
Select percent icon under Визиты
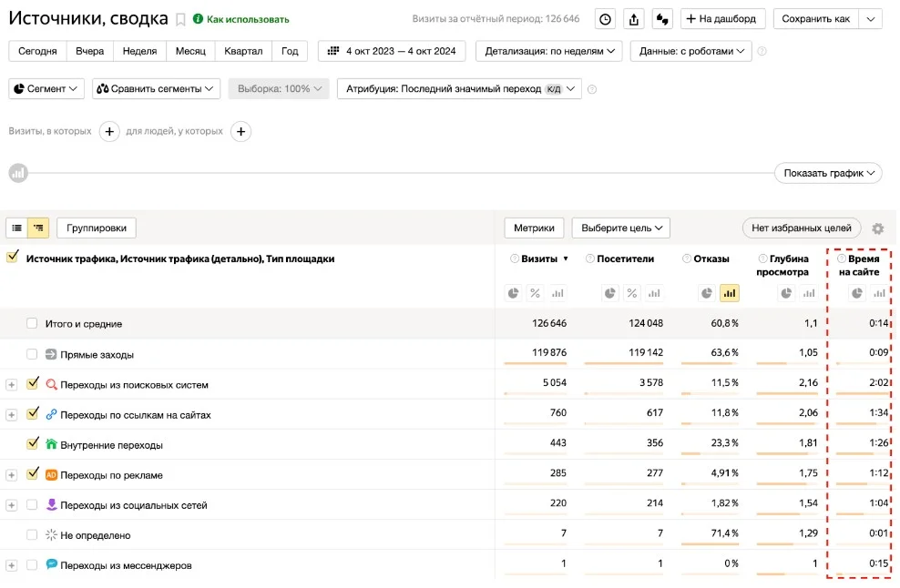click(x=535, y=293)
